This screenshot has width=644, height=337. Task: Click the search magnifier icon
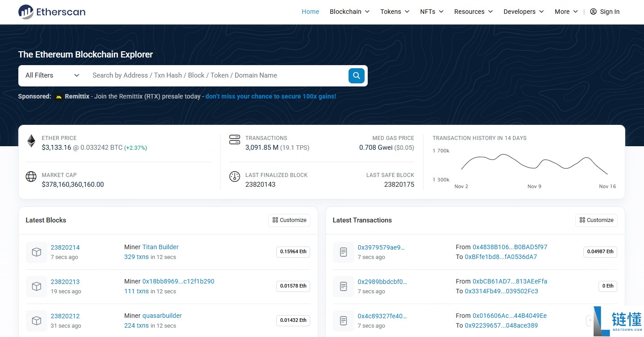pos(356,75)
